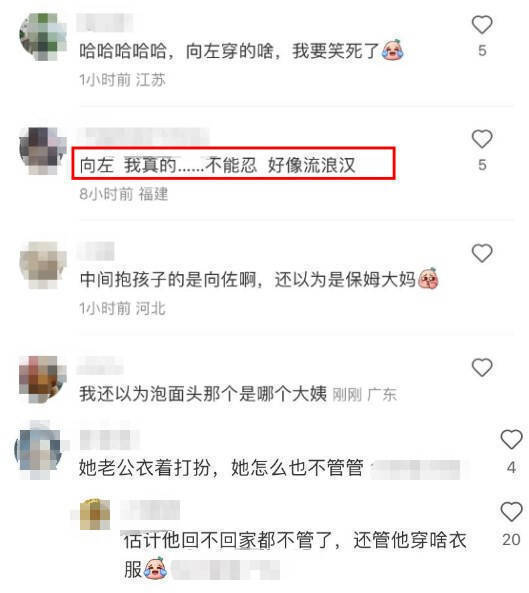The width and height of the screenshot is (529, 593).
Task: Like the reply 估计他回不回家都不管了
Action: coord(511,511)
